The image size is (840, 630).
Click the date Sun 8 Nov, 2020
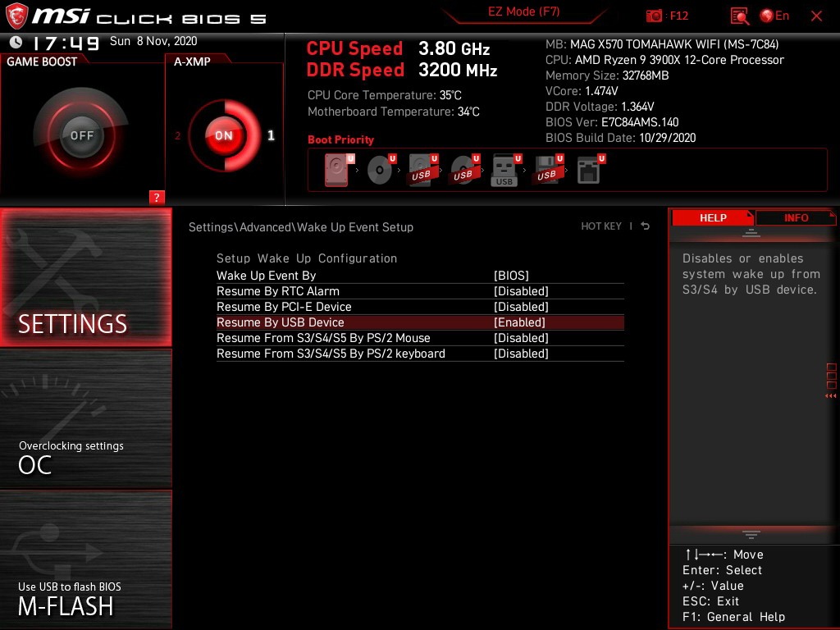coord(153,41)
